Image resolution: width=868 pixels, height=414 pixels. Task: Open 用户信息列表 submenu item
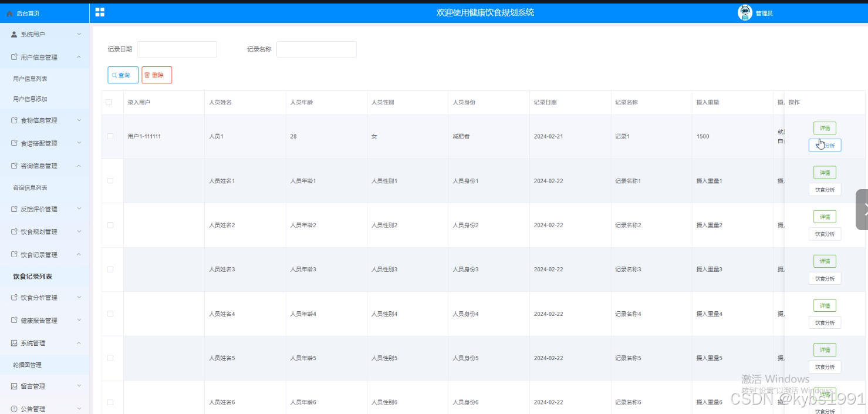pos(45,78)
